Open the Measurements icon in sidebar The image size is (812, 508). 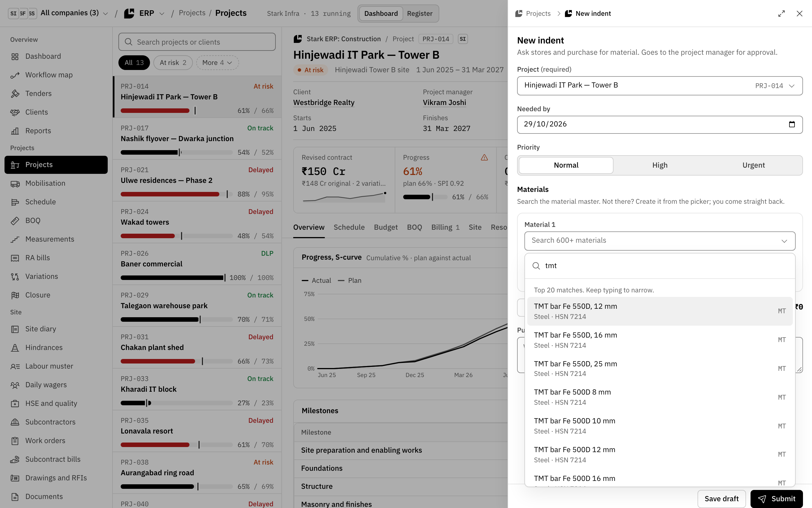click(x=15, y=239)
